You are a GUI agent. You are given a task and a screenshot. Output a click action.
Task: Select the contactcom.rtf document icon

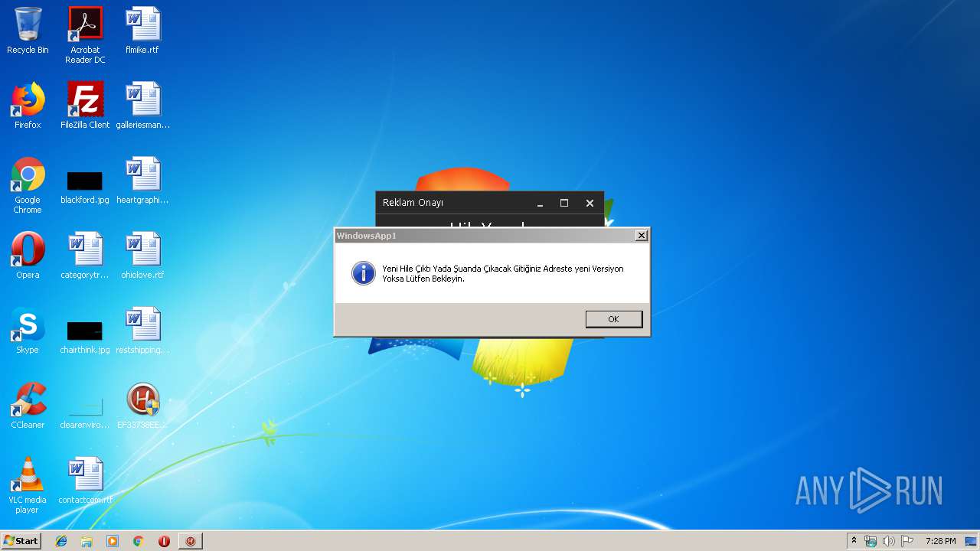pos(85,481)
